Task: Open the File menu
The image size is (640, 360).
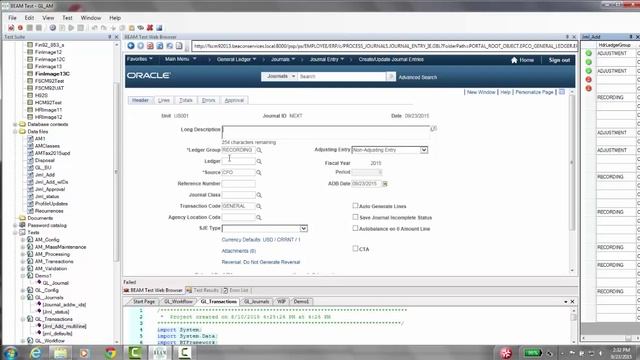Action: (x=12, y=18)
